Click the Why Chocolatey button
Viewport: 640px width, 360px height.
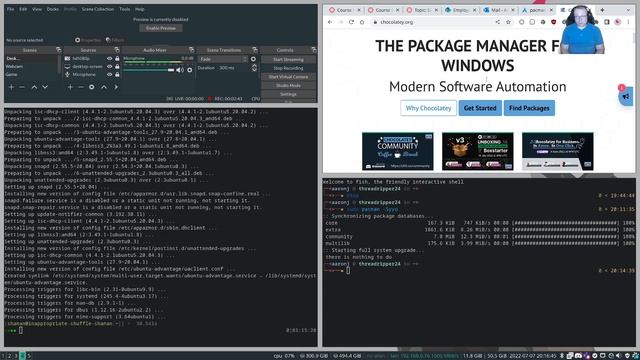tap(428, 108)
